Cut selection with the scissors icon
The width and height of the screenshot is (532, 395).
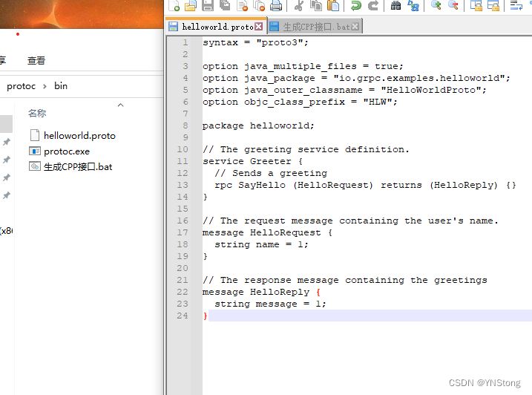click(x=298, y=5)
